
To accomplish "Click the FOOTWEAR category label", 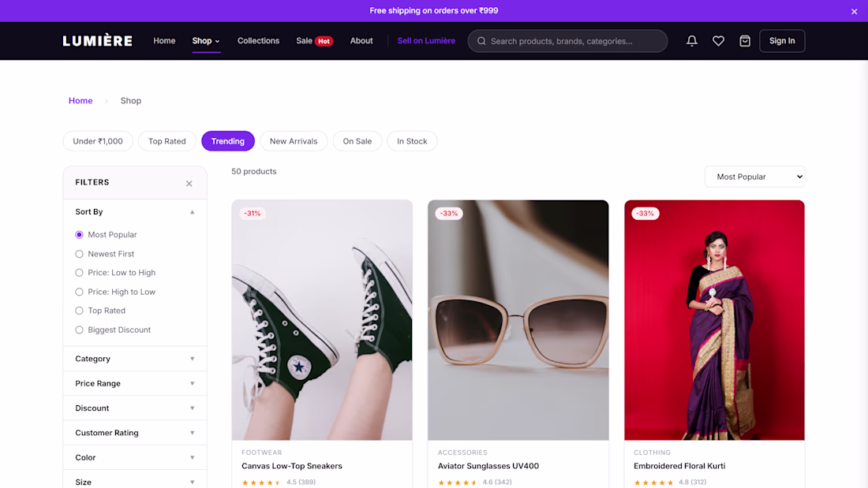I will [x=262, y=453].
